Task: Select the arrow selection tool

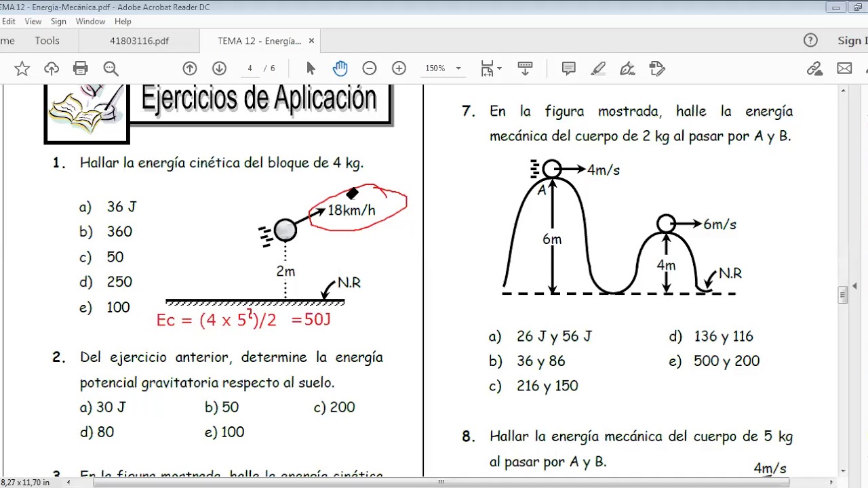Action: click(311, 68)
